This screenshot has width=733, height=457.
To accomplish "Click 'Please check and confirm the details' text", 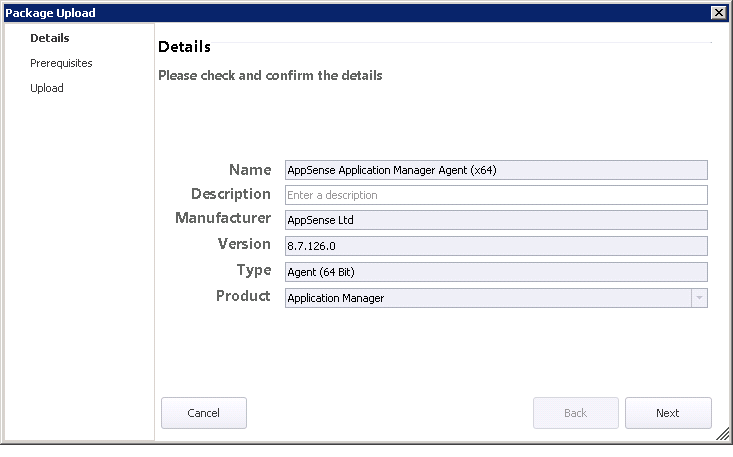I will [x=270, y=75].
